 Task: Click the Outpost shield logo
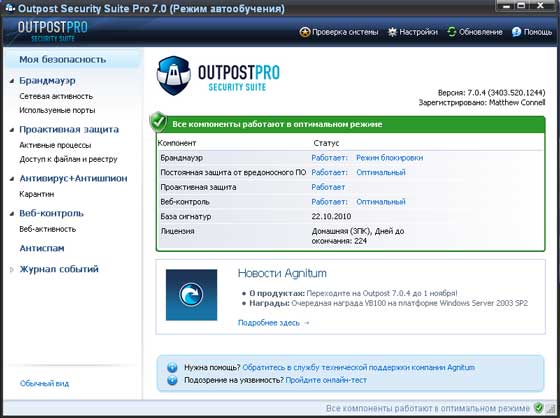click(173, 76)
